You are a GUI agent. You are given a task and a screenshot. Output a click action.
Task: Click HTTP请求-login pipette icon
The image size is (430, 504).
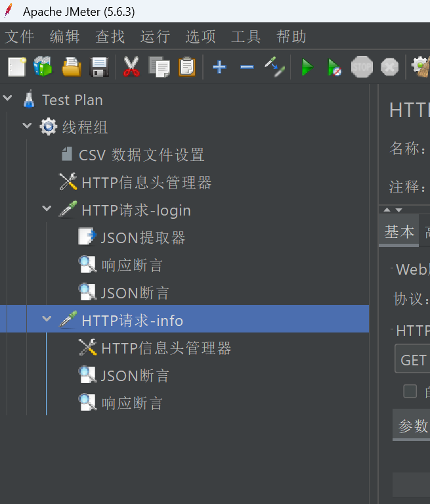point(68,209)
